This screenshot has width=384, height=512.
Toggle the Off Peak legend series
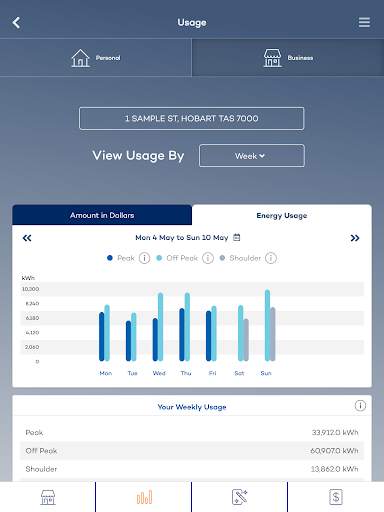(177, 258)
